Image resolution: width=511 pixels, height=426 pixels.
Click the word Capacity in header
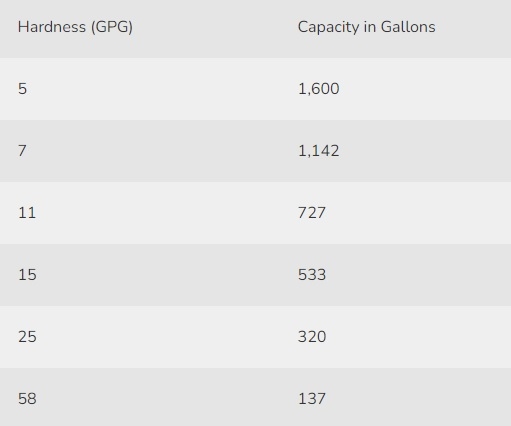[x=329, y=27]
